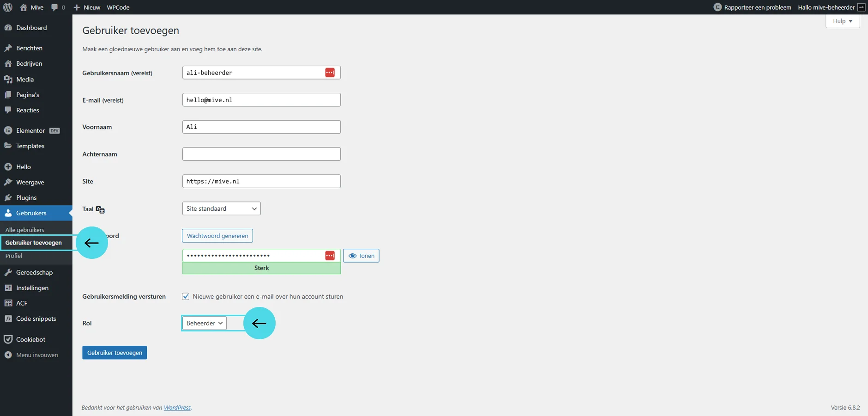This screenshot has height=416, width=868.
Task: Open the Profiel submenu item
Action: [14, 256]
